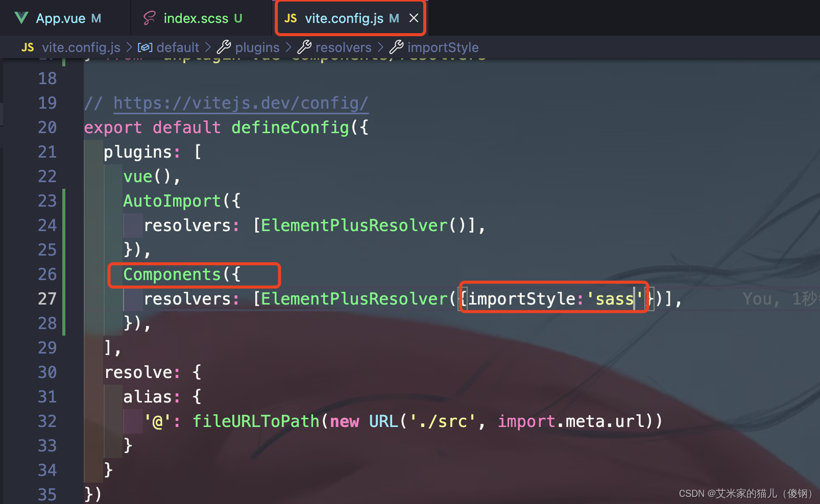Click the Sass icon on the index.scss tab

click(149, 18)
